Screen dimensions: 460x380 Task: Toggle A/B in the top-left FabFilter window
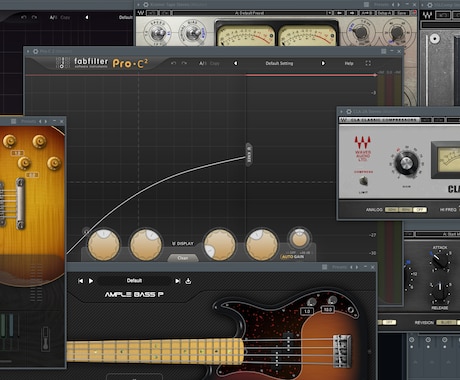pos(53,17)
